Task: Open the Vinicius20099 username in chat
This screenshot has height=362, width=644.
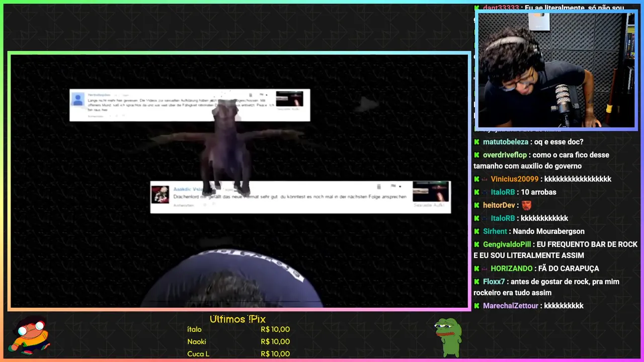Action: coord(515,179)
